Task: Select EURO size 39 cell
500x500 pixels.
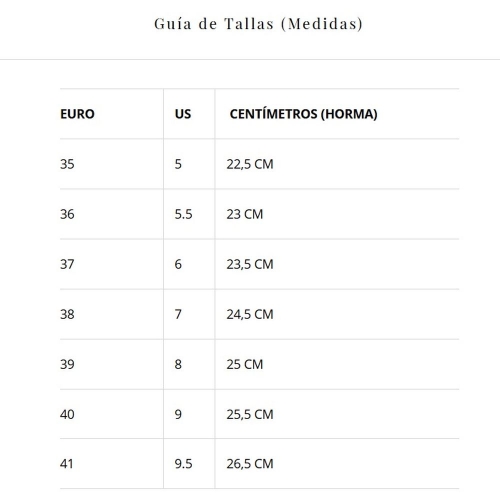Action: (67, 364)
